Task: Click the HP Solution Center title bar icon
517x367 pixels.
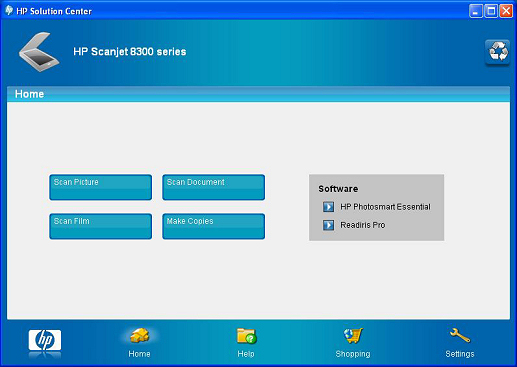Action: [x=9, y=10]
